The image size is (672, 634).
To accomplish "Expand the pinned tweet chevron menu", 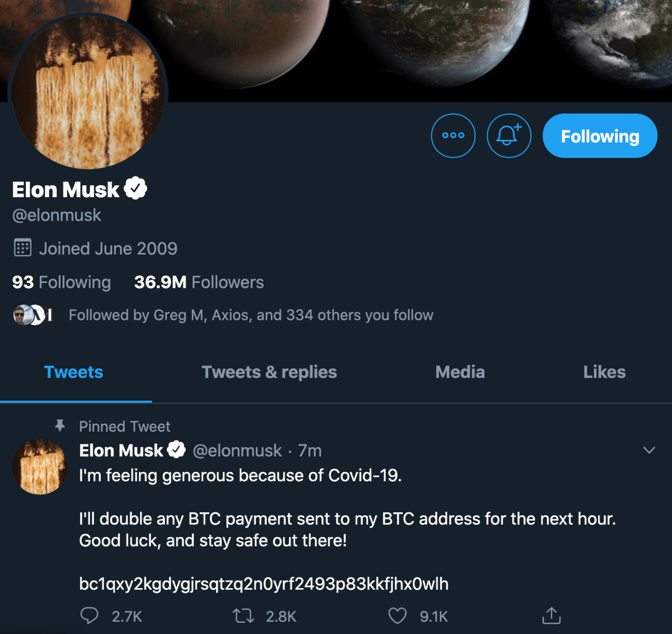I will coord(649,450).
